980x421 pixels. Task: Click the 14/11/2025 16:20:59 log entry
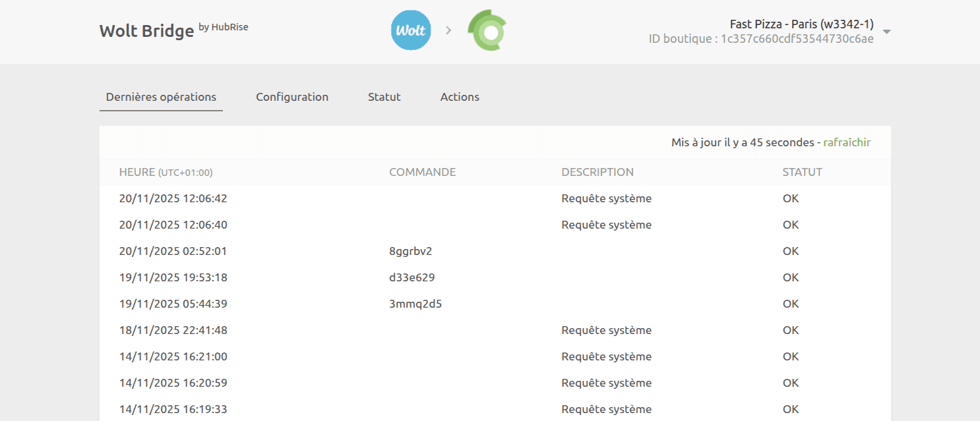point(173,383)
